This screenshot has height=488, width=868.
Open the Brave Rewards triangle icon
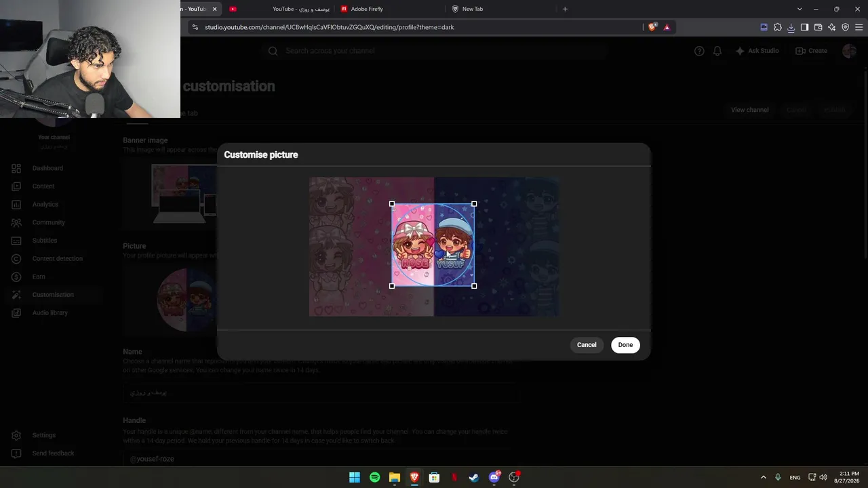(667, 27)
